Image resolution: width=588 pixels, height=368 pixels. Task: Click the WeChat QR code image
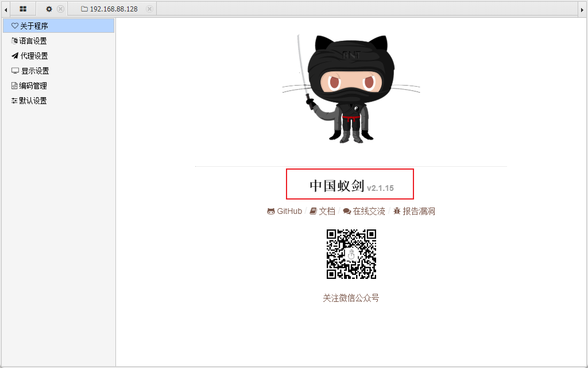point(351,254)
